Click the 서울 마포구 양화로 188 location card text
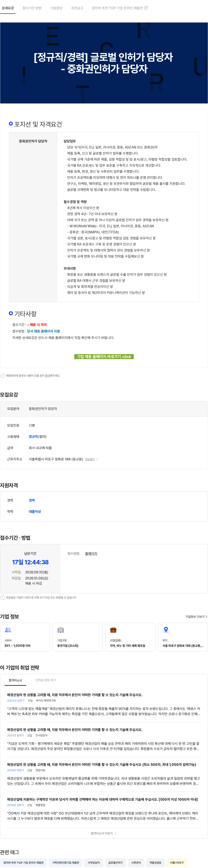Viewport: 208px width, 868px height. (183, 646)
